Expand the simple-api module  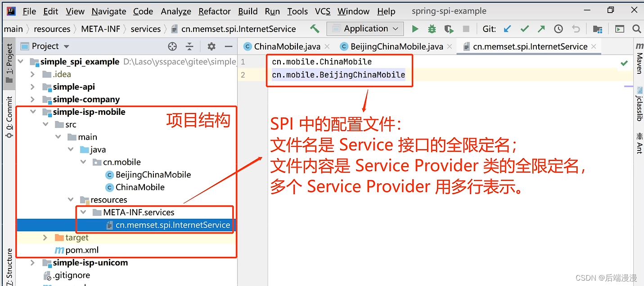tap(32, 87)
